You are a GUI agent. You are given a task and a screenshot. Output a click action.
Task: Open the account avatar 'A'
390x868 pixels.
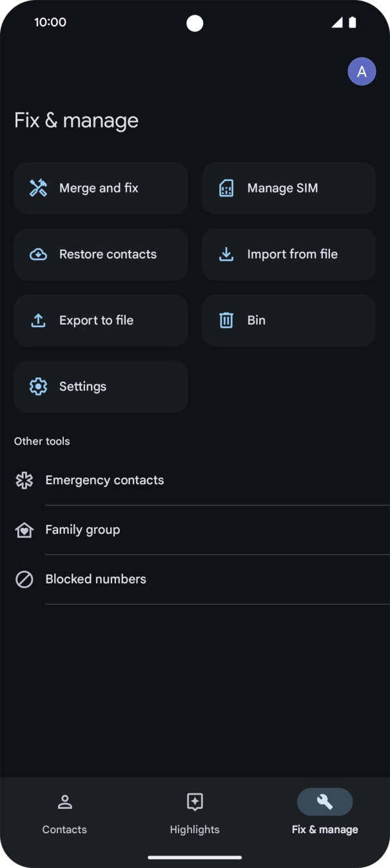click(x=362, y=71)
